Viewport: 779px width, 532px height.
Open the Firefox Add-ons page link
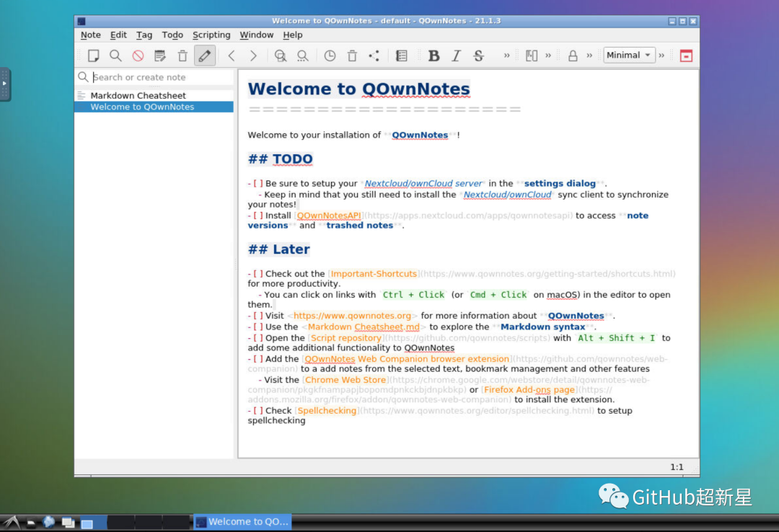pos(529,389)
